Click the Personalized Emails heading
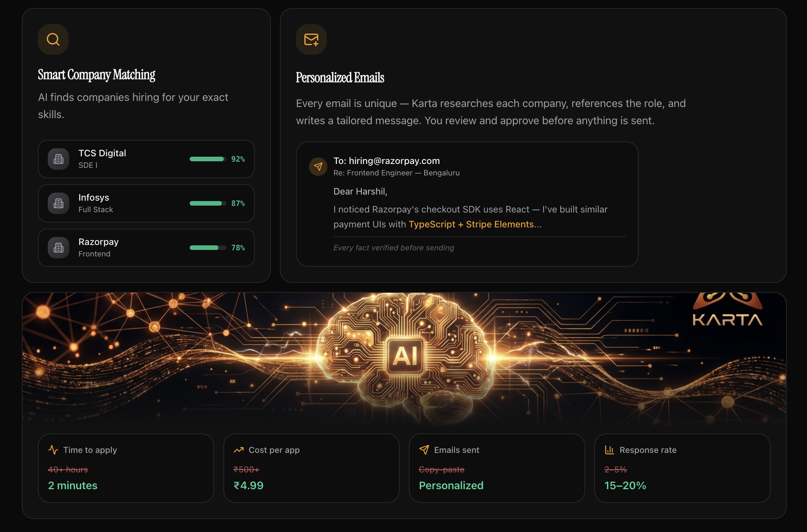Viewport: 807px width, 532px height. (x=340, y=78)
